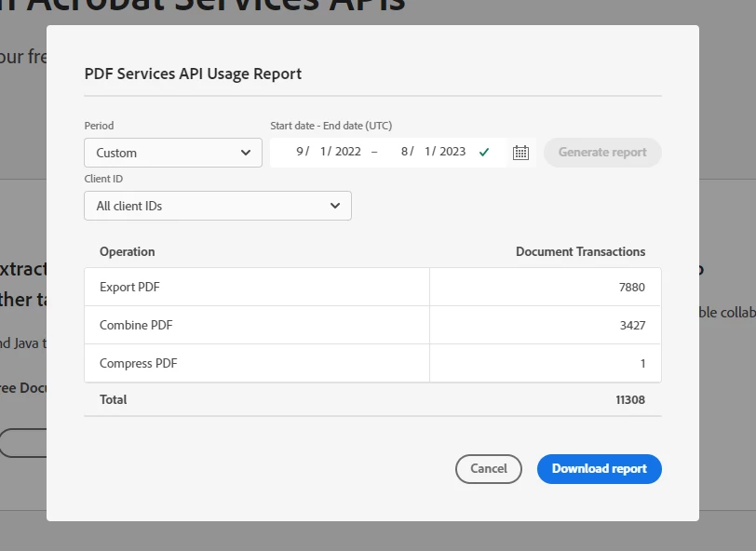Screen dimensions: 756x551
Task: Click the Client ID field label
Action: click(103, 179)
